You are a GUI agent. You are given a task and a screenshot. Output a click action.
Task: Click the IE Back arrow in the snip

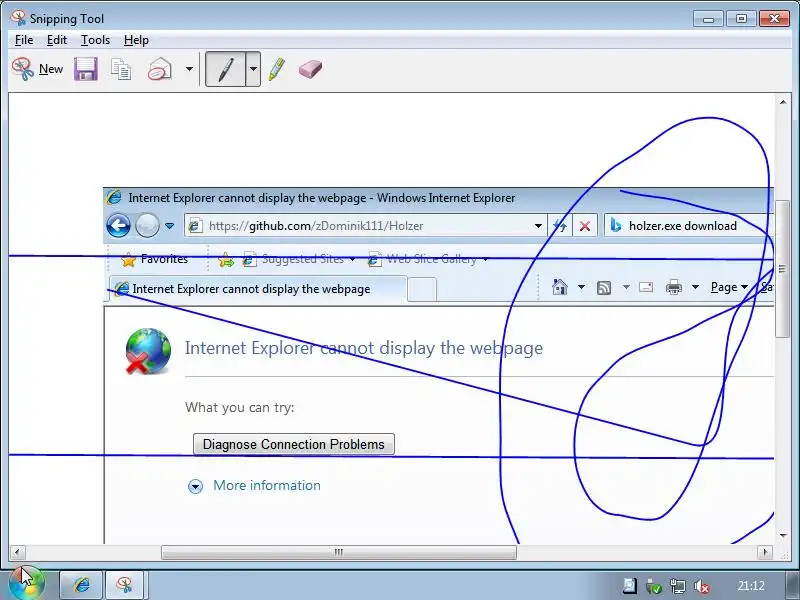118,226
